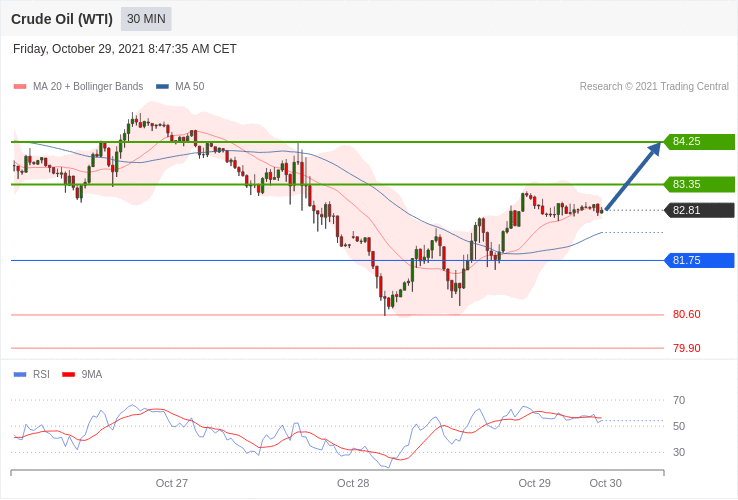Click the 30 MIN timeframe badge

146,19
